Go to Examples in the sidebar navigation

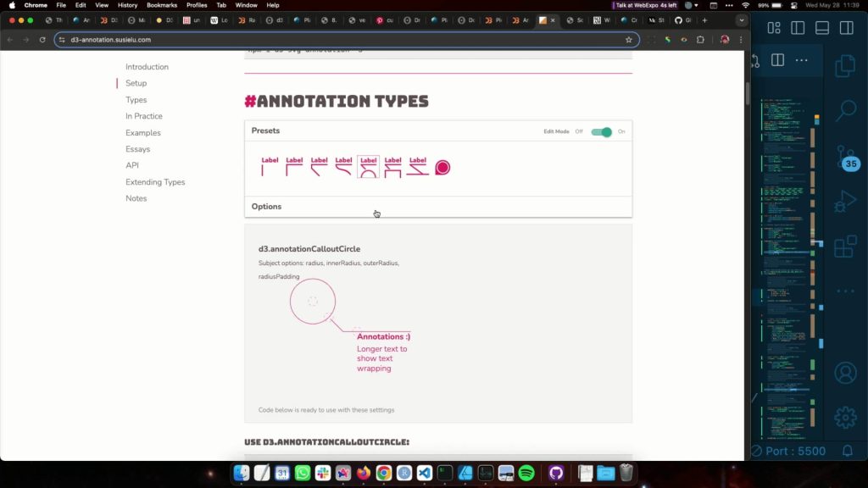(142, 133)
